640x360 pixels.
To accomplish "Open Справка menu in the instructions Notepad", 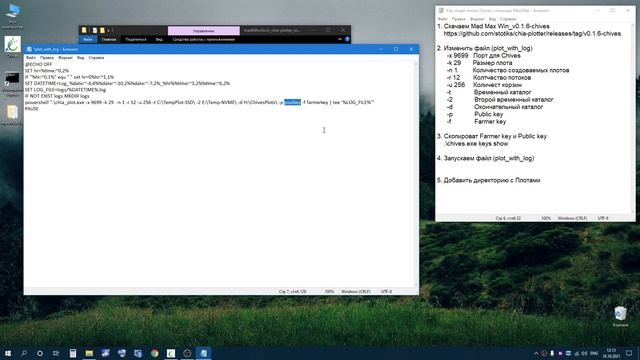I will coord(508,19).
